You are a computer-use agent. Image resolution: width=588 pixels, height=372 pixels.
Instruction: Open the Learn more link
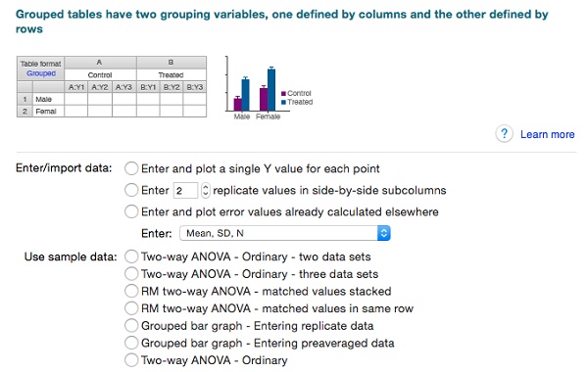click(x=547, y=134)
